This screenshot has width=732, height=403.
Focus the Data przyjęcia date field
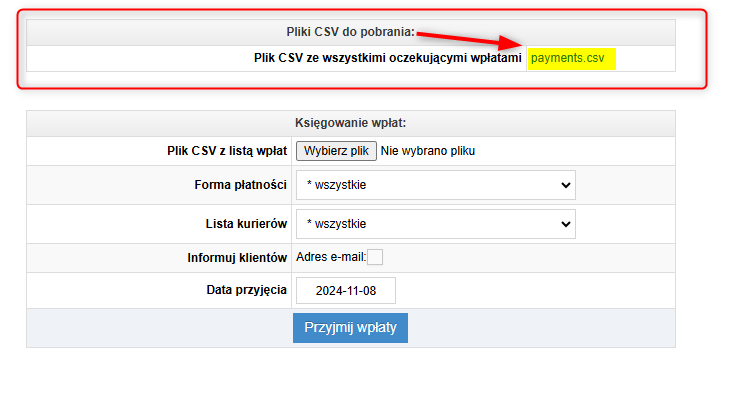click(345, 290)
